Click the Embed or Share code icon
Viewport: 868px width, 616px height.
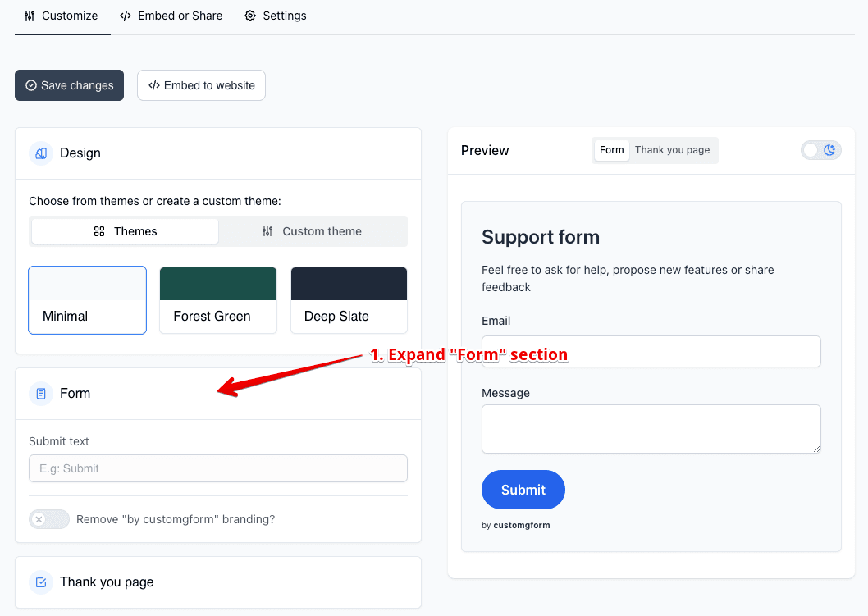click(x=126, y=16)
